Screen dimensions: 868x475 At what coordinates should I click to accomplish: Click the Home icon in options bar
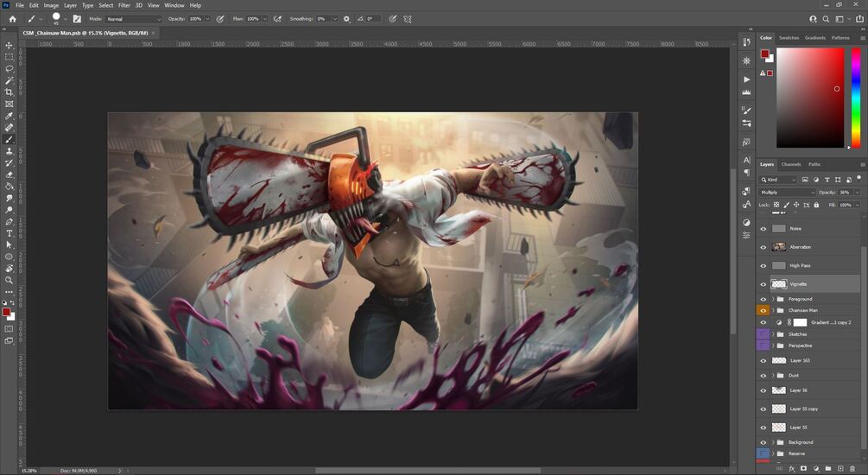coord(12,19)
